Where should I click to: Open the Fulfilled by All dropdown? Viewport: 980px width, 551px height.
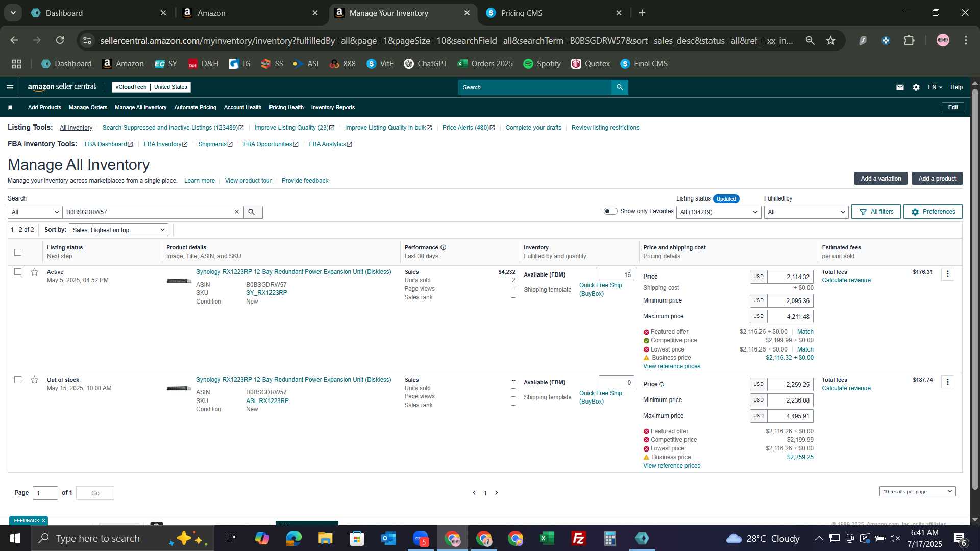pos(806,212)
